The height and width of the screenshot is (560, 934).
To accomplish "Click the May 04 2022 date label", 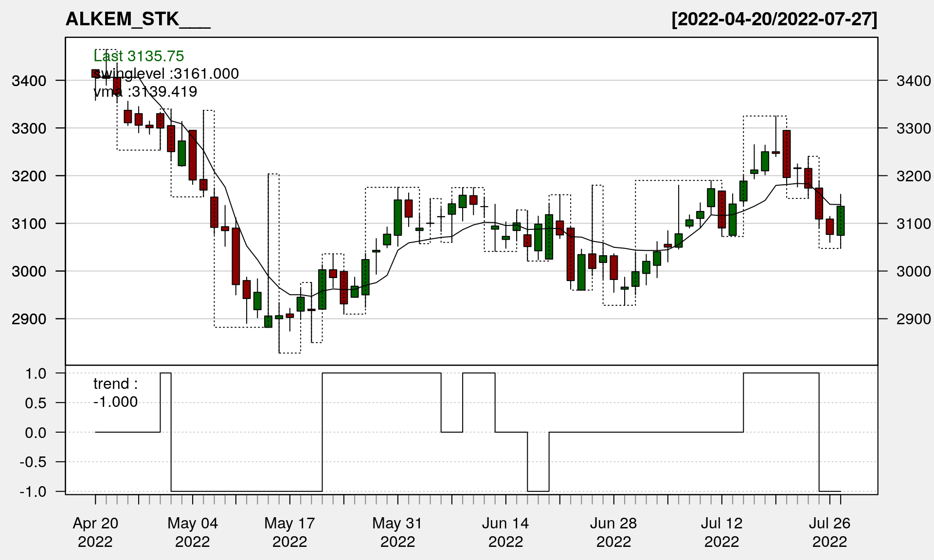I will coord(193,532).
